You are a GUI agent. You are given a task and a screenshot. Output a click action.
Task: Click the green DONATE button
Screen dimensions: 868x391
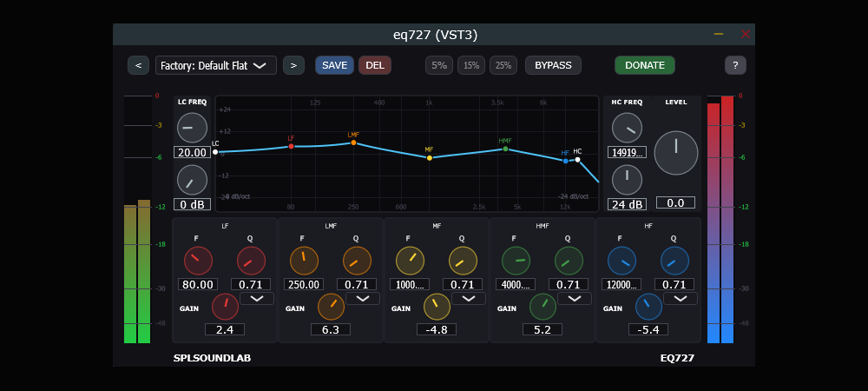point(645,65)
